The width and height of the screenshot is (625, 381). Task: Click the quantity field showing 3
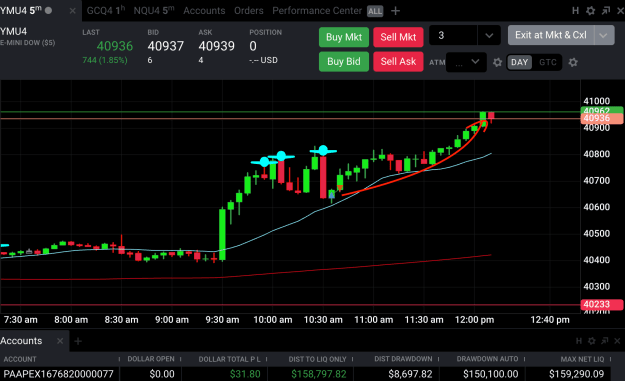[453, 35]
